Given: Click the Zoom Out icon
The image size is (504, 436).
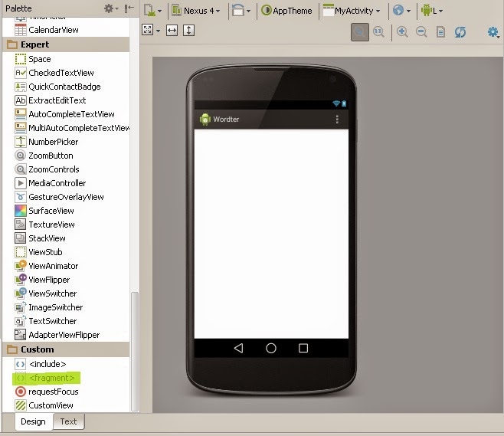Looking at the screenshot, I should [x=421, y=32].
